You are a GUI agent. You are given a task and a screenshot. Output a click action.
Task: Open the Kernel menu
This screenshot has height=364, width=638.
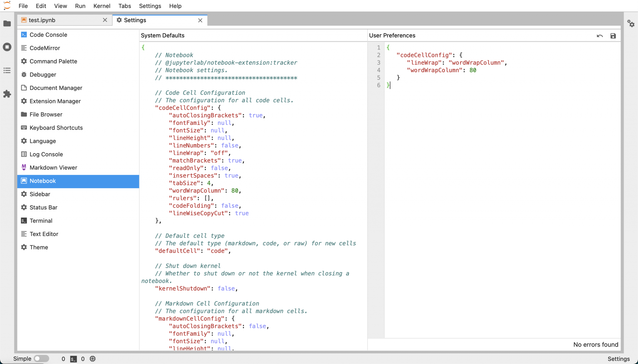pyautogui.click(x=102, y=6)
